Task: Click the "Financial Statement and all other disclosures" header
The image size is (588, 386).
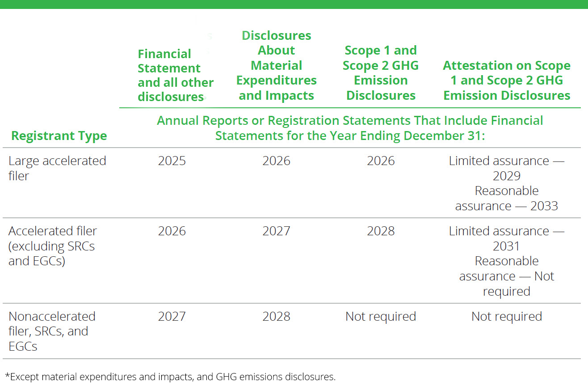Action: [x=176, y=75]
